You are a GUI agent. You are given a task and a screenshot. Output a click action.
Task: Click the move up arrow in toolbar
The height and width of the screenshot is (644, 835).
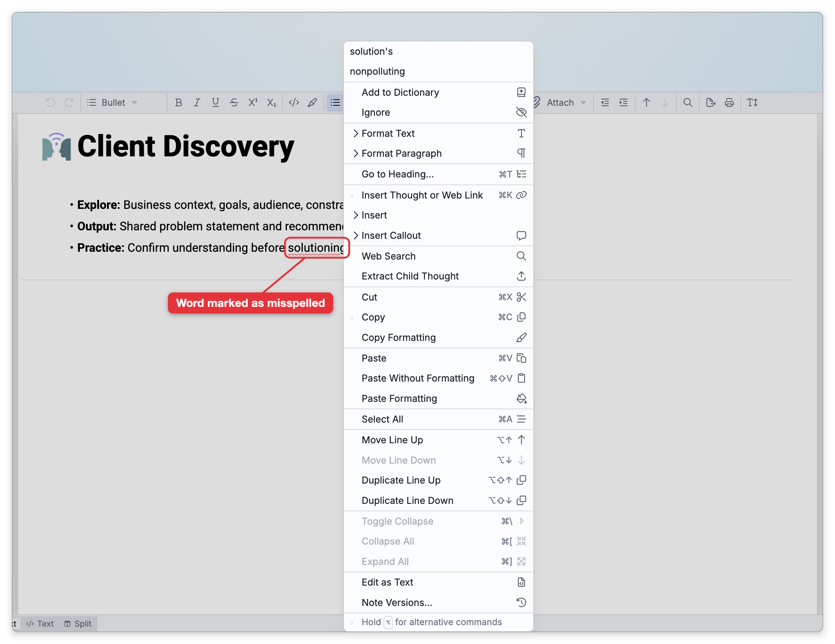[x=646, y=102]
